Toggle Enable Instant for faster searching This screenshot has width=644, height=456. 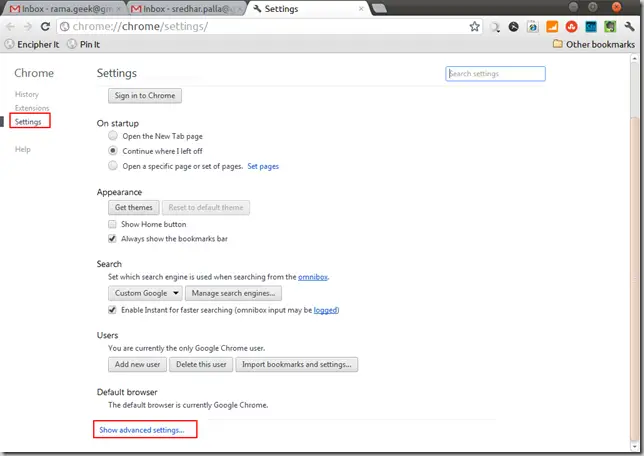click(112, 310)
